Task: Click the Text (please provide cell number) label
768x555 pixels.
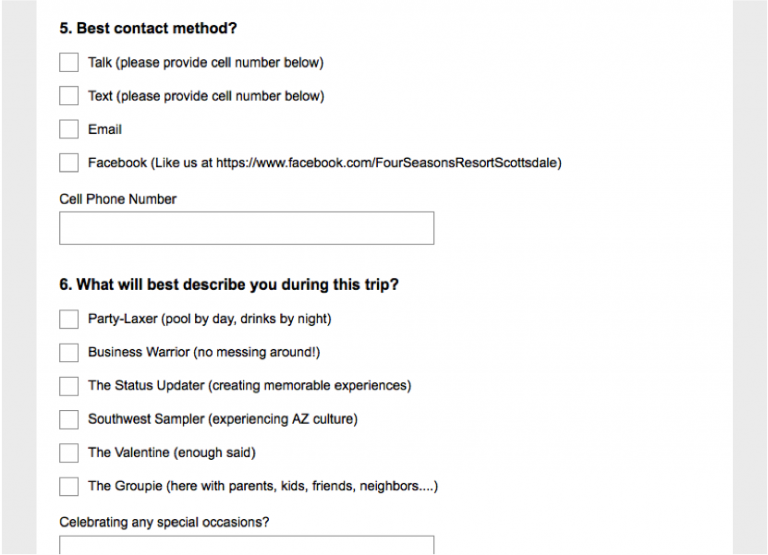Action: pos(206,96)
